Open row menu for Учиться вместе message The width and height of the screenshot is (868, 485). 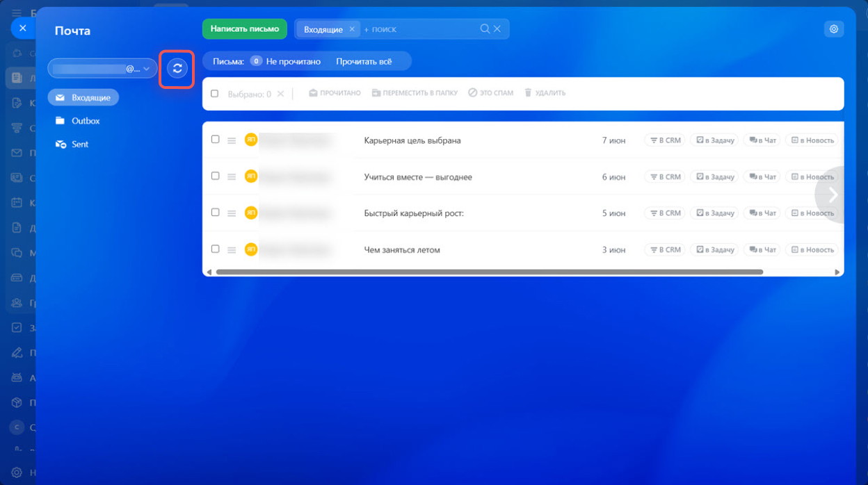pos(232,177)
